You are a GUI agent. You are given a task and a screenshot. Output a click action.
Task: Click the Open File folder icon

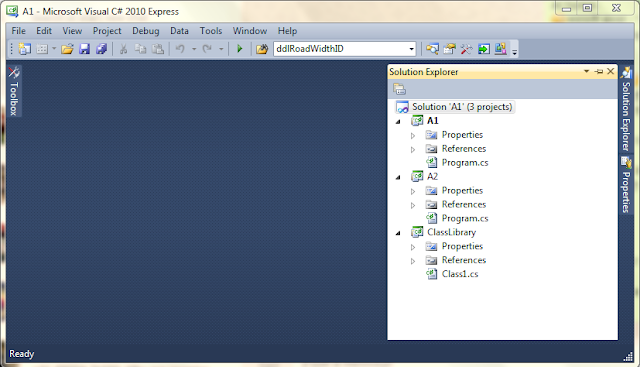[x=67, y=49]
